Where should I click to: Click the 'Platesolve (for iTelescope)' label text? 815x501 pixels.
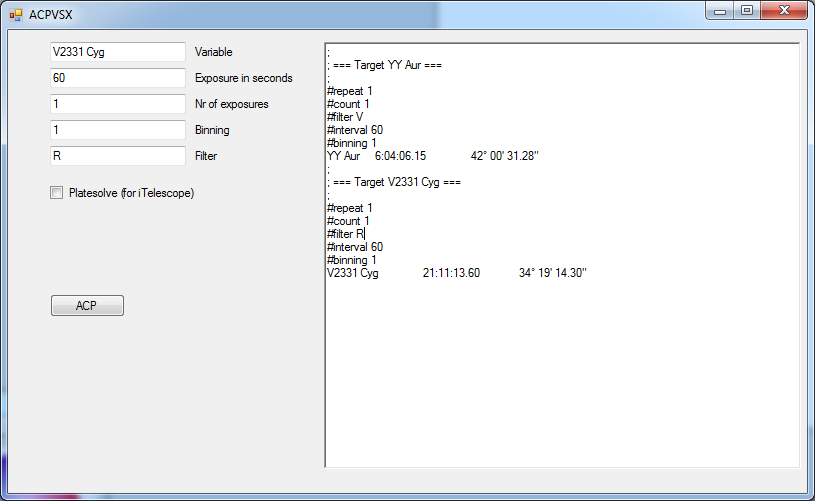pos(132,193)
